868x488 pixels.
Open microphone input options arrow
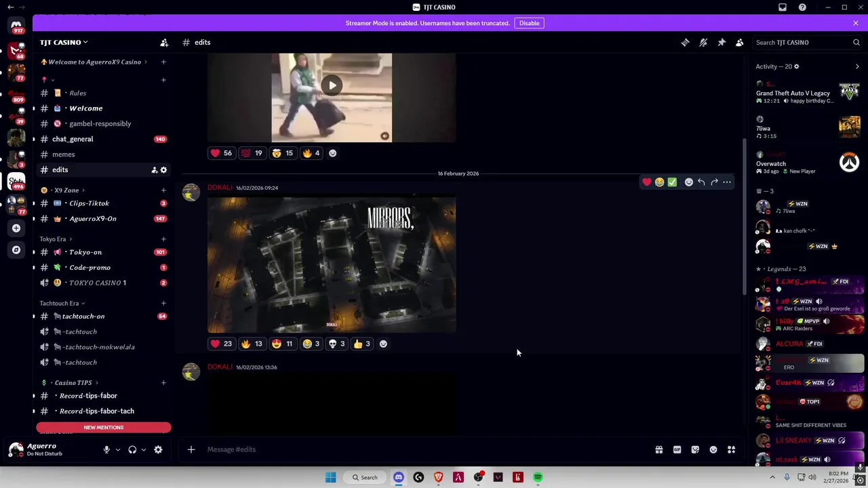117,449
